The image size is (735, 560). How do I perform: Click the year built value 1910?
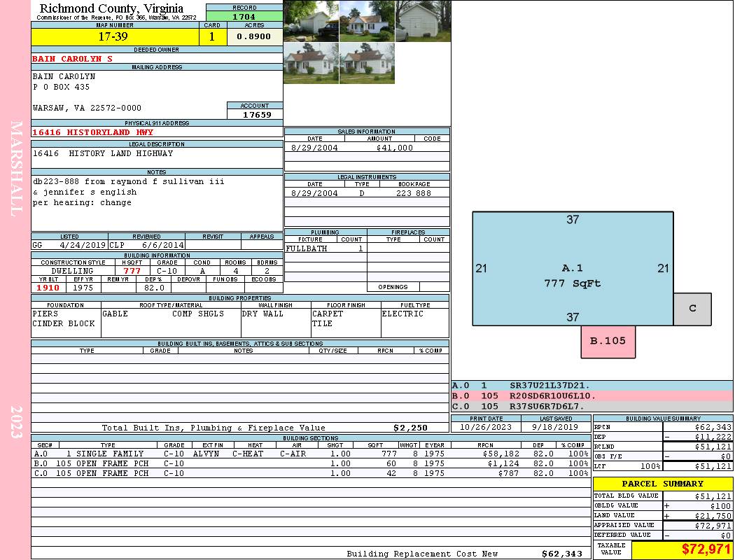(x=48, y=288)
